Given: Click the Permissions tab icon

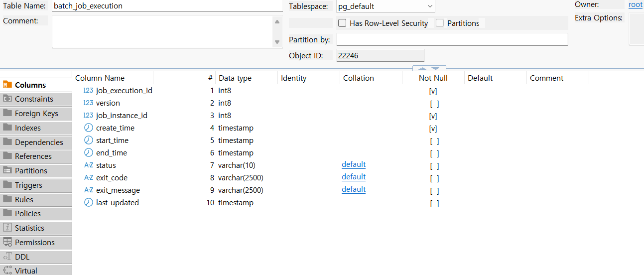Looking at the screenshot, I should coord(7,242).
